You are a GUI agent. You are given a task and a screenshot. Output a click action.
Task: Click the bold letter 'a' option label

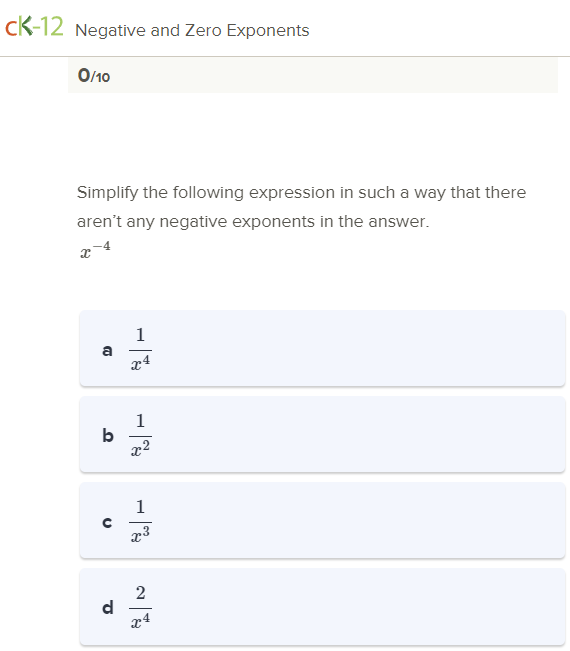coord(107,350)
